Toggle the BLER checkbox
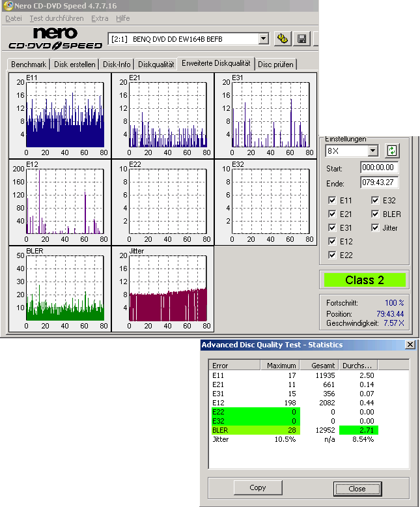Screen dimensions: 420x507 coord(376,214)
